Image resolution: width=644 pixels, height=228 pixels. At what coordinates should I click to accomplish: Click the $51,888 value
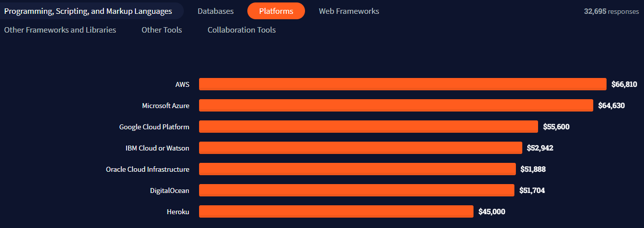(x=533, y=169)
